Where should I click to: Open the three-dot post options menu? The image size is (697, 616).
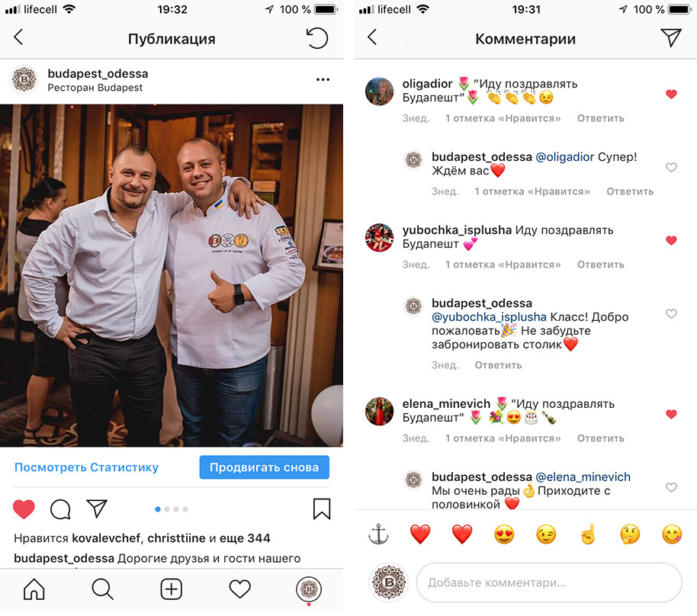[x=323, y=79]
